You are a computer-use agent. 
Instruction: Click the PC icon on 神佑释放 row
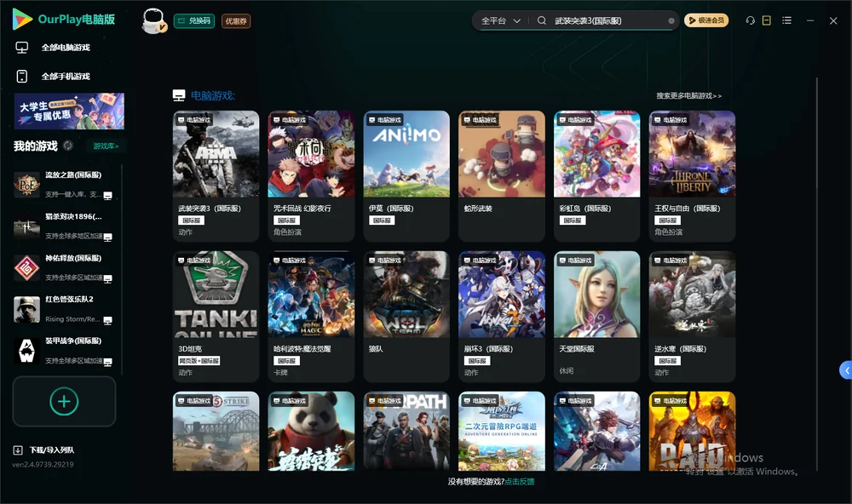coord(107,278)
